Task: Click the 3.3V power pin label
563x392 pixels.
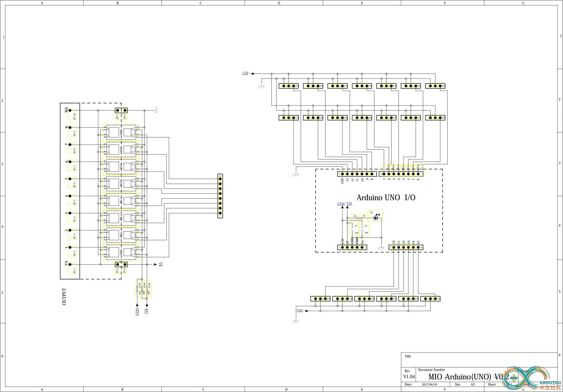Action: click(342, 241)
